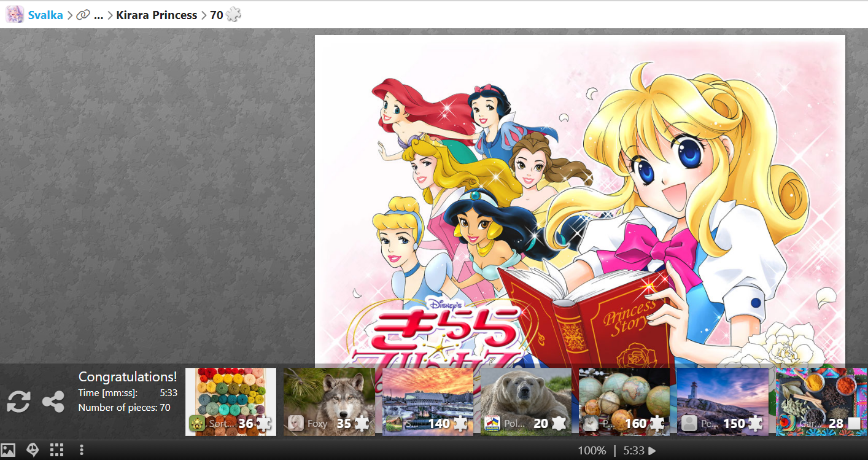Click the 100% progress indicator

click(x=592, y=451)
